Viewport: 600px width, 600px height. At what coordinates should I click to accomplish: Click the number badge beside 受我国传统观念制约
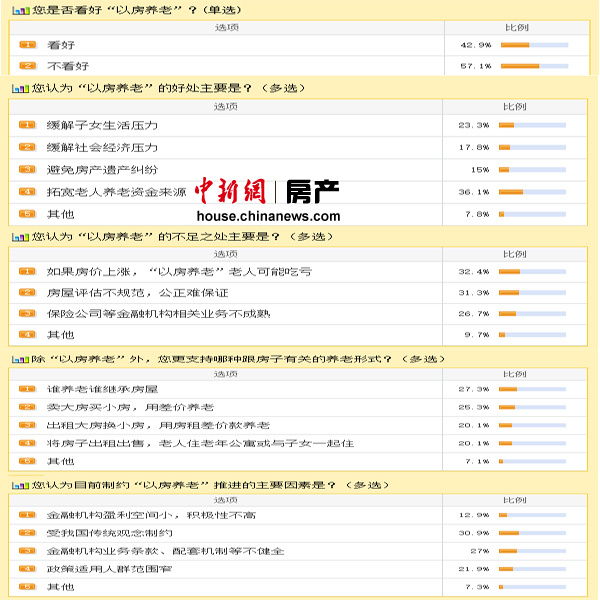(x=27, y=533)
